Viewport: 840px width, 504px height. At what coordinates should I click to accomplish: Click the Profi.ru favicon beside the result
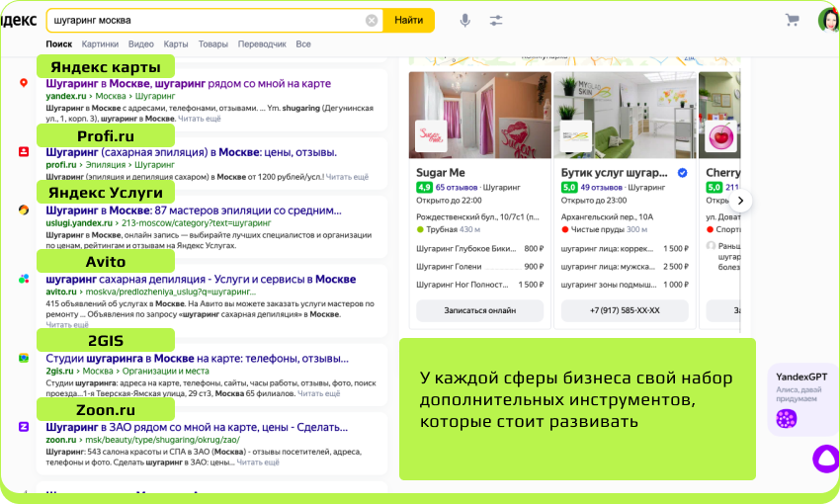point(24,151)
